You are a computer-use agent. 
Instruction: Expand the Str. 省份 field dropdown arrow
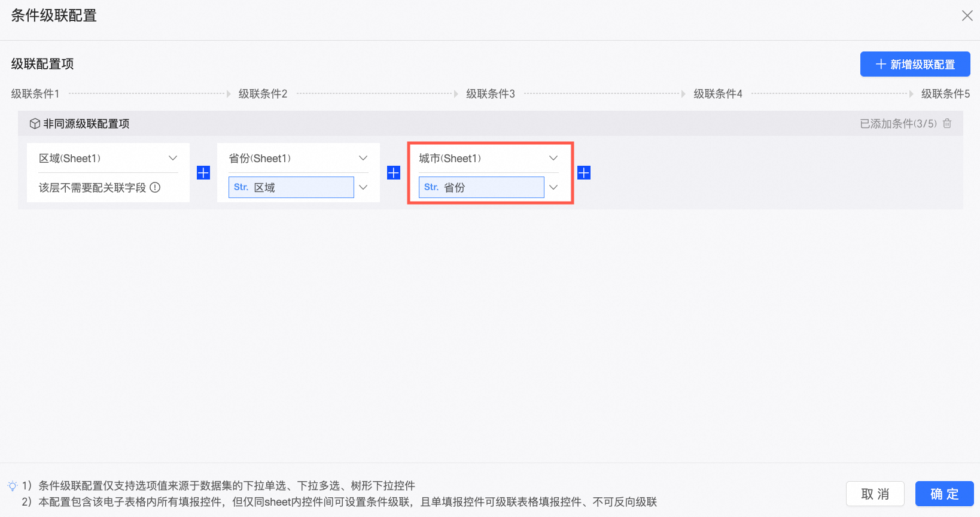[553, 187]
